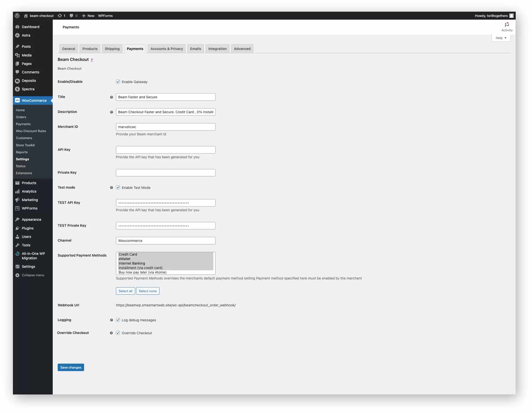Click the Appearance brush icon

(x=18, y=220)
